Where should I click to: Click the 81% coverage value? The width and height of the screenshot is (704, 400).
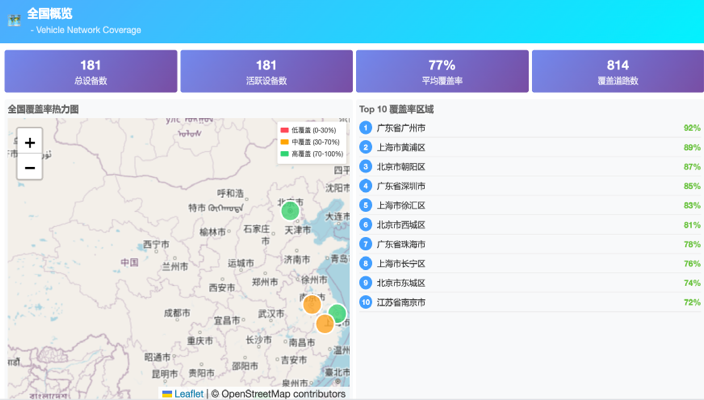click(692, 224)
